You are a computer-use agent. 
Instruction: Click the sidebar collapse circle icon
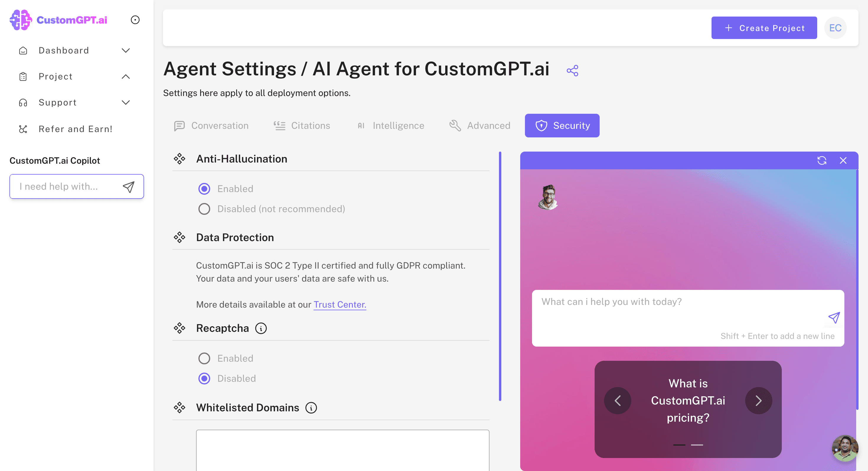135,20
